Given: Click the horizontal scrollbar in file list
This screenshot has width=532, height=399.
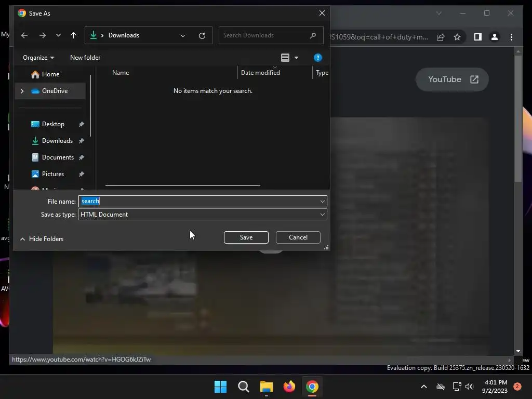Looking at the screenshot, I should click(x=182, y=185).
